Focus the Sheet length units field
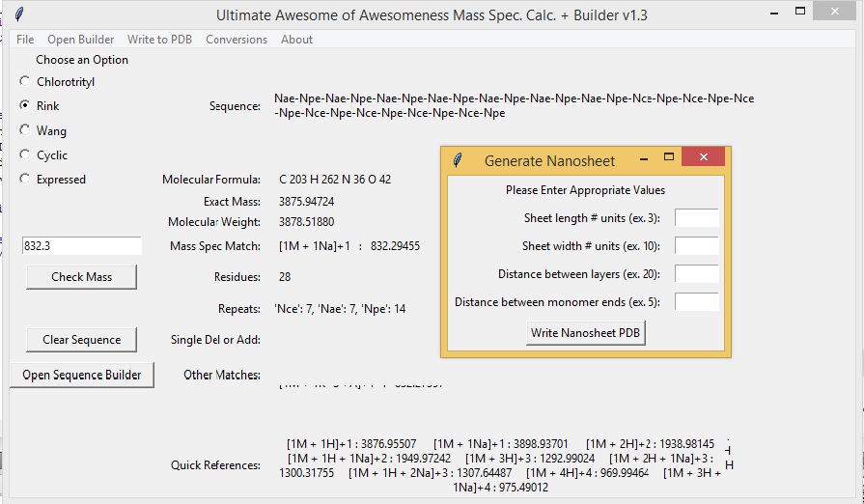Screen dimensions: 864x504 [696, 218]
